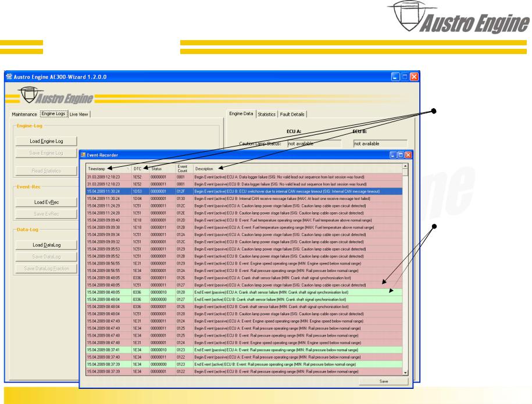
Task: Click the Read Statistics button
Action: point(46,171)
